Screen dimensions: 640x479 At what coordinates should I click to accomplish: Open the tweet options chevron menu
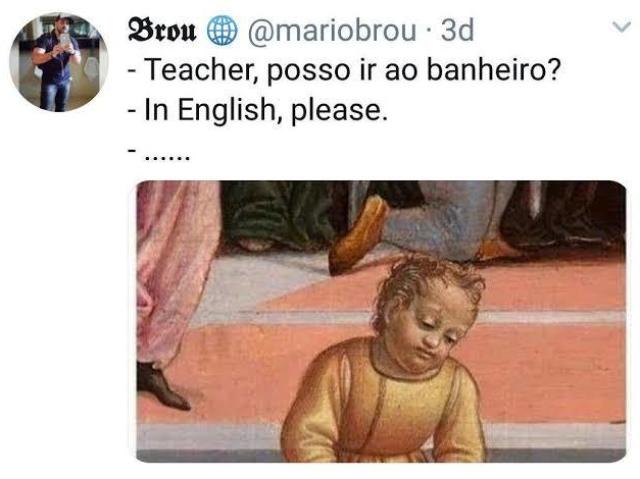tap(622, 27)
